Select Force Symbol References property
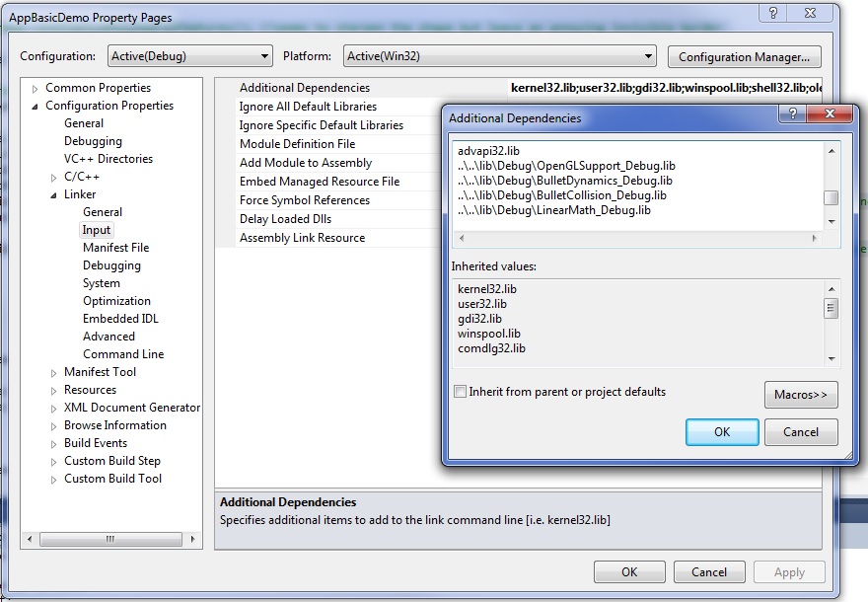The image size is (868, 602). [305, 200]
